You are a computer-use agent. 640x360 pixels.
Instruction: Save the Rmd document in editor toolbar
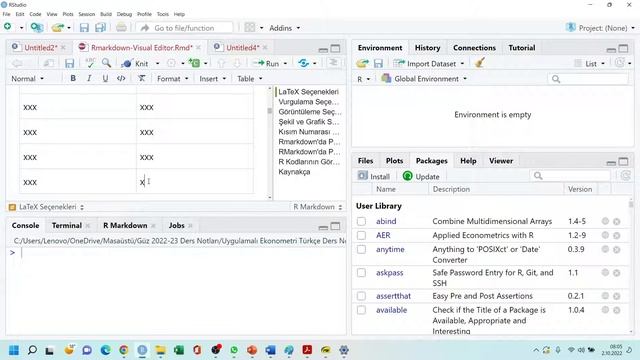point(69,63)
